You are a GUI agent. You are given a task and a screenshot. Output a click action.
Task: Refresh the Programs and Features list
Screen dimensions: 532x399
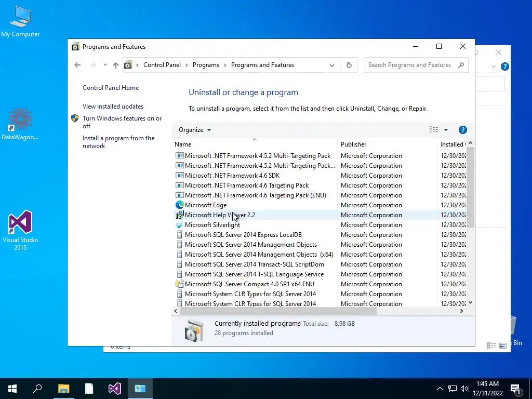tap(349, 65)
